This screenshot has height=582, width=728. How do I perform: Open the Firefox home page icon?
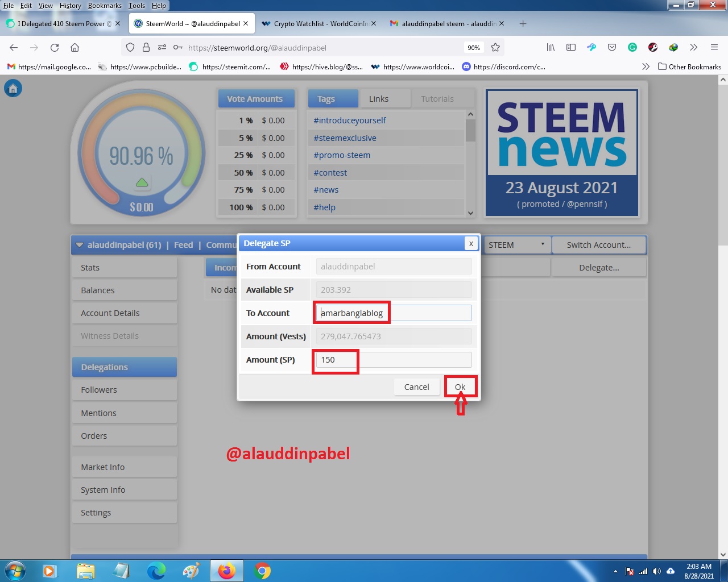tap(75, 48)
